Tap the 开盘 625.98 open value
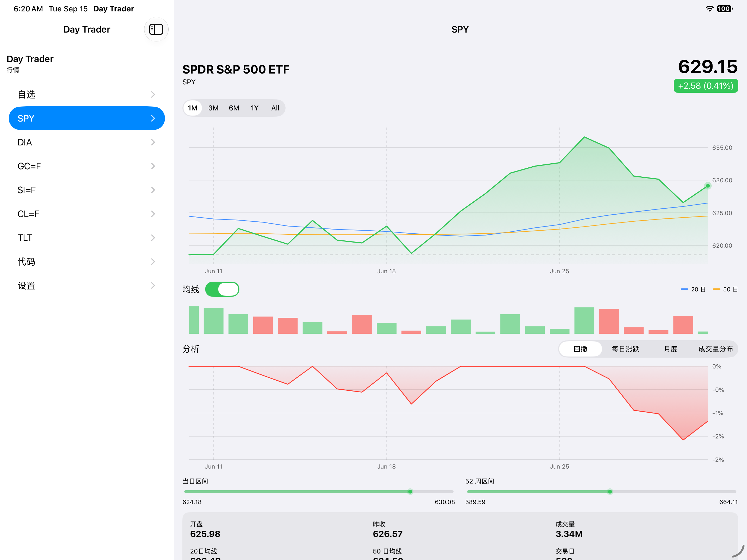747x560 pixels. tap(205, 534)
